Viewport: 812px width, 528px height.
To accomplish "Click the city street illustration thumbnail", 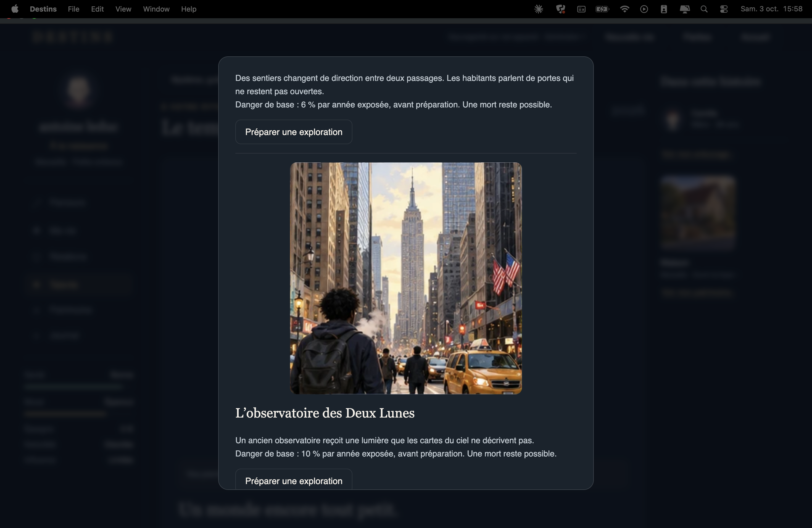I will coord(406,278).
